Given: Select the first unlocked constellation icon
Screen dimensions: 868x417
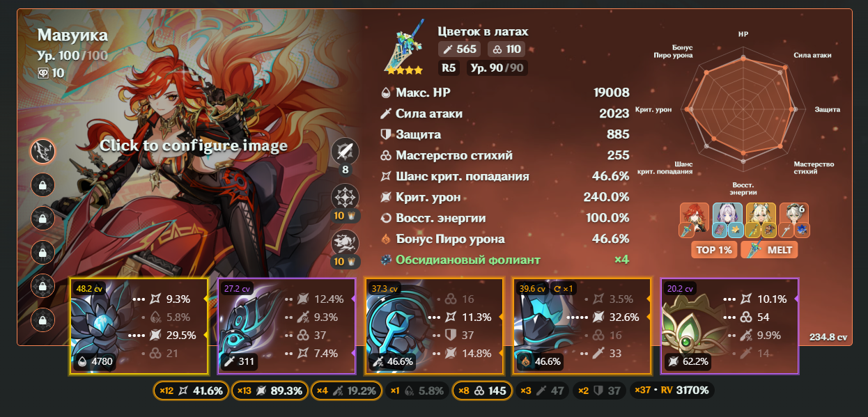Looking at the screenshot, I should 43,150.
